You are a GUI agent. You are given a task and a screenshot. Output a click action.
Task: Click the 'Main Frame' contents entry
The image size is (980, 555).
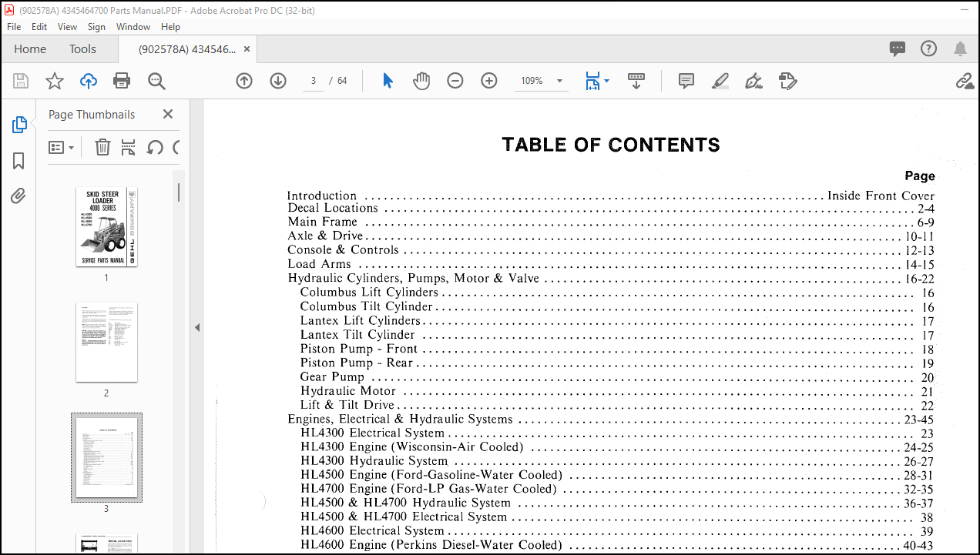323,222
